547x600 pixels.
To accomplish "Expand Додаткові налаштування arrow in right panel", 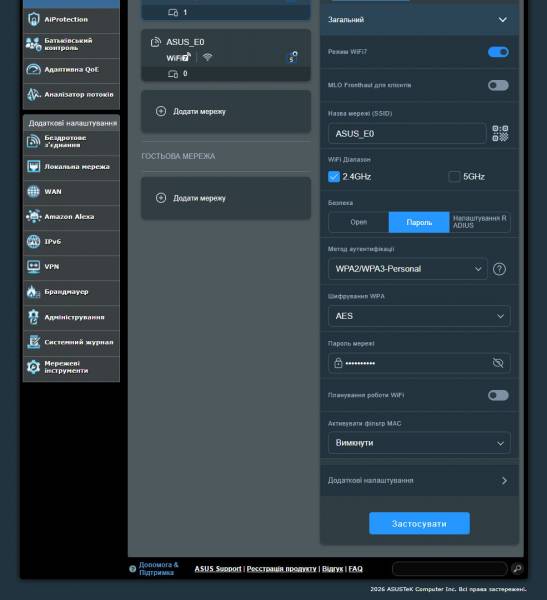I will (x=504, y=480).
